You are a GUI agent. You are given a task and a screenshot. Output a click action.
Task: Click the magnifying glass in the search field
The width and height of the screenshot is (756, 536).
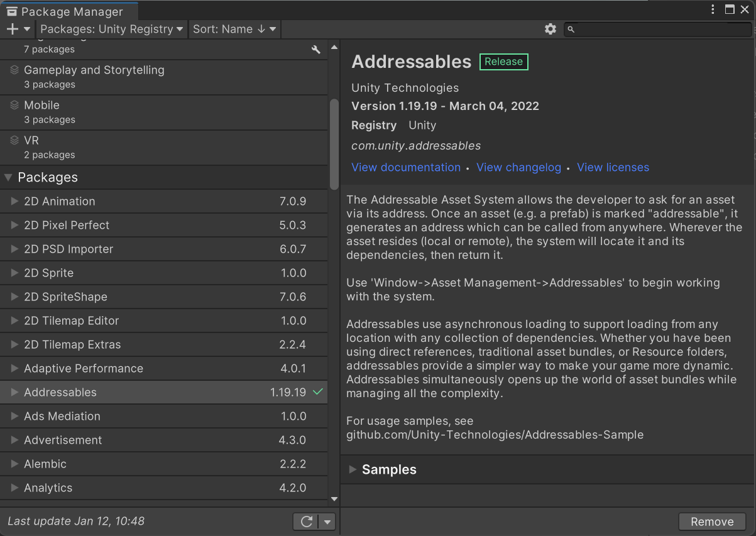[570, 29]
